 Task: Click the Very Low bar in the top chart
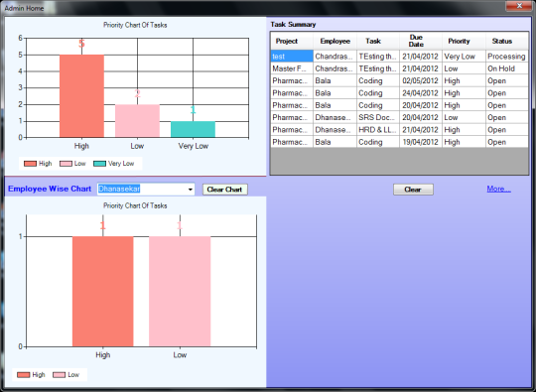tap(194, 129)
